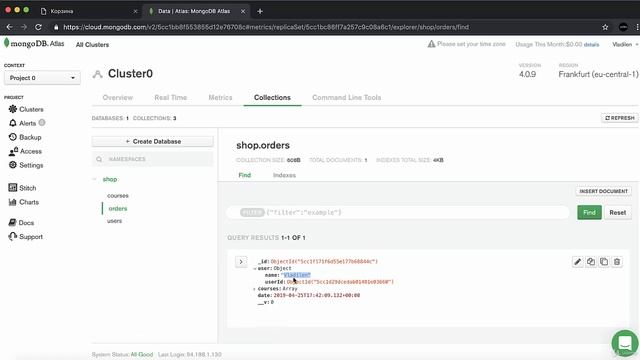Image resolution: width=640 pixels, height=360 pixels.
Task: Open Backup in the sidebar
Action: (x=25, y=137)
